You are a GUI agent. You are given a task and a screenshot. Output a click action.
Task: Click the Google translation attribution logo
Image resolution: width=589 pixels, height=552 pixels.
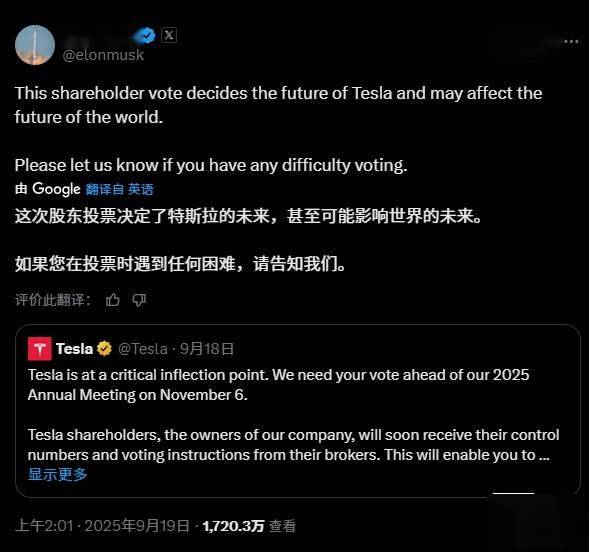(56, 189)
